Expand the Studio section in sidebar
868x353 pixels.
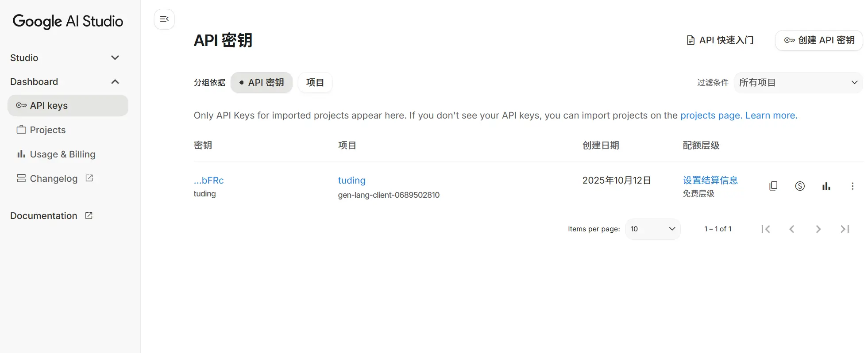coord(115,58)
